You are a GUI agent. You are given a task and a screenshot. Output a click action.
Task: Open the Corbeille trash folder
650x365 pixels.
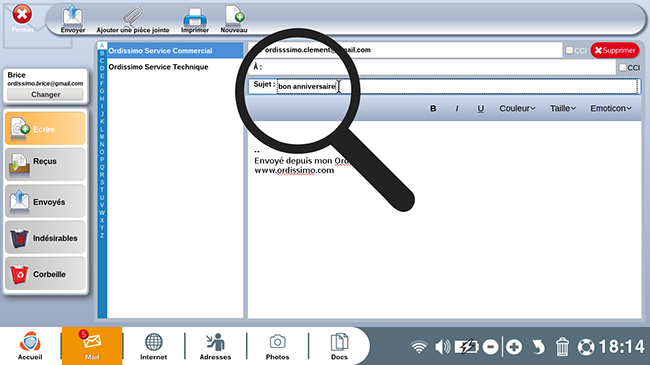coord(45,273)
